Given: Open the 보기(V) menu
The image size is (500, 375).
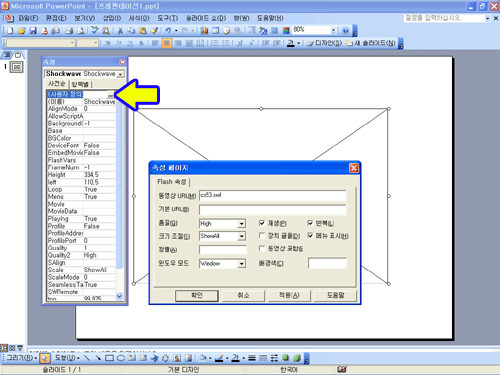Looking at the screenshot, I should click(85, 18).
